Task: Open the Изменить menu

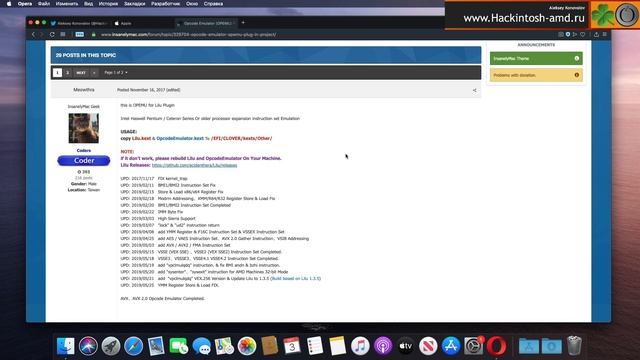Action: tap(67, 4)
